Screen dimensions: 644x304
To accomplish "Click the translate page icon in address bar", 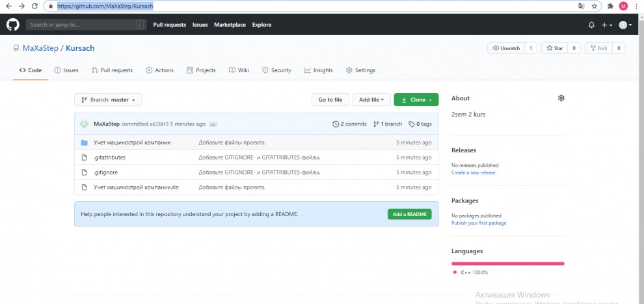I will point(581,6).
